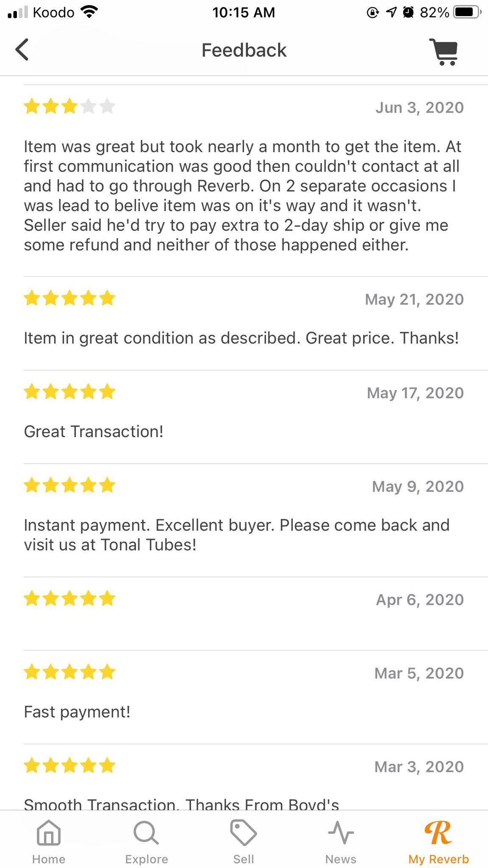Select the My Reverb tab
The width and height of the screenshot is (488, 868).
[438, 842]
